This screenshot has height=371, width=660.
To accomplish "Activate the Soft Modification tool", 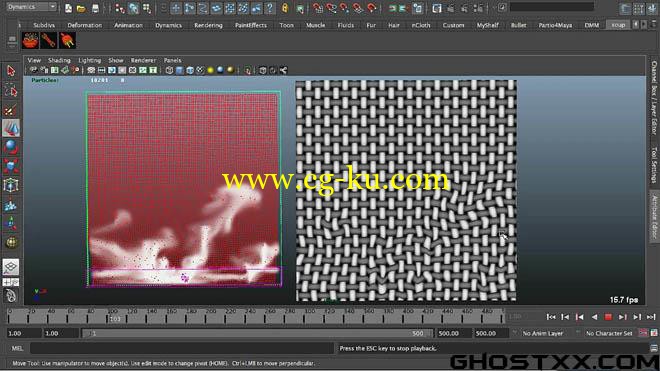I will click(11, 205).
